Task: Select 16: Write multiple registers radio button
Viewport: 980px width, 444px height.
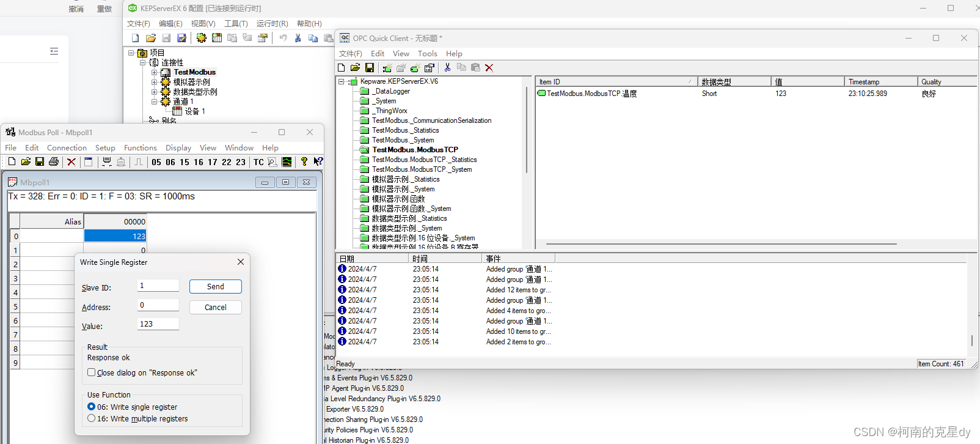Action: 92,418
